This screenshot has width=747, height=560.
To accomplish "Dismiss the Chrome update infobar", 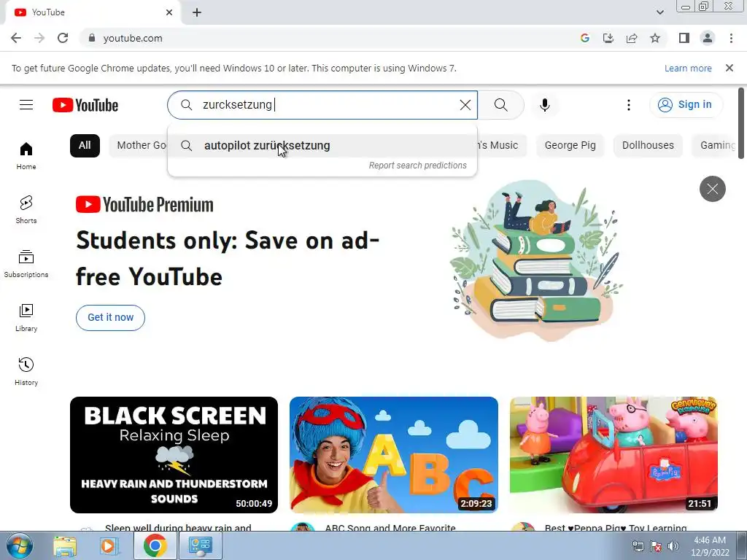I will pyautogui.click(x=729, y=68).
